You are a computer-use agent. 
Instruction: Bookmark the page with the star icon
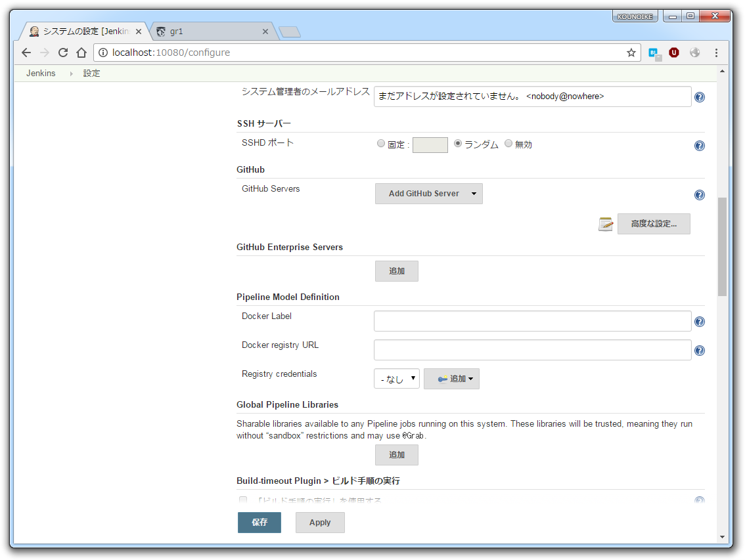(x=630, y=53)
